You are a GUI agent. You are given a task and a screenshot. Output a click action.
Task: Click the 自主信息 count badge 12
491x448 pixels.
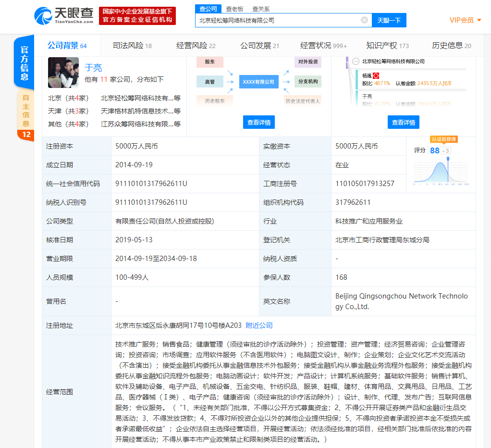pos(26,135)
